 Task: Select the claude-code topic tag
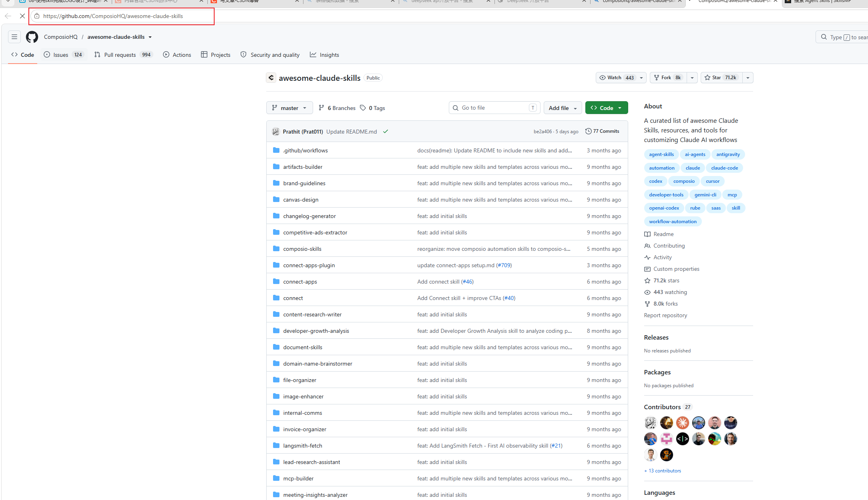point(725,168)
